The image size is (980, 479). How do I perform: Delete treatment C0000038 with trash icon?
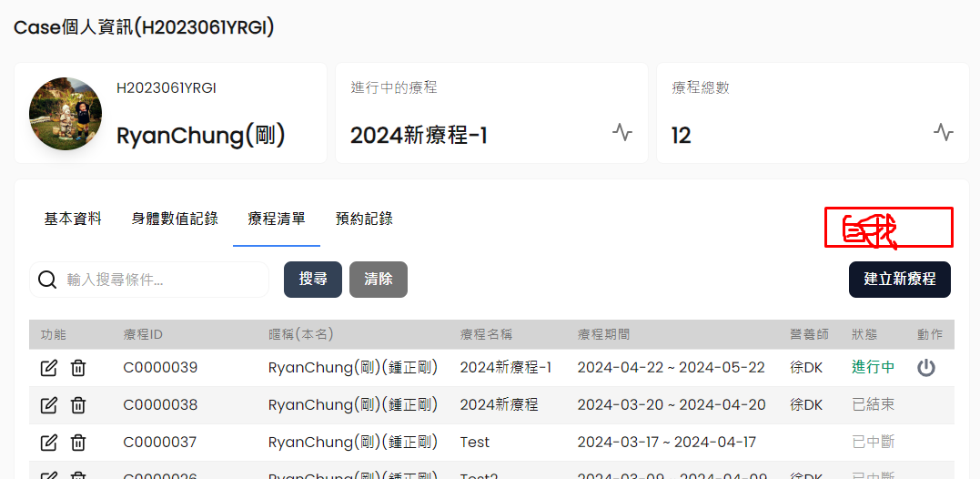79,405
